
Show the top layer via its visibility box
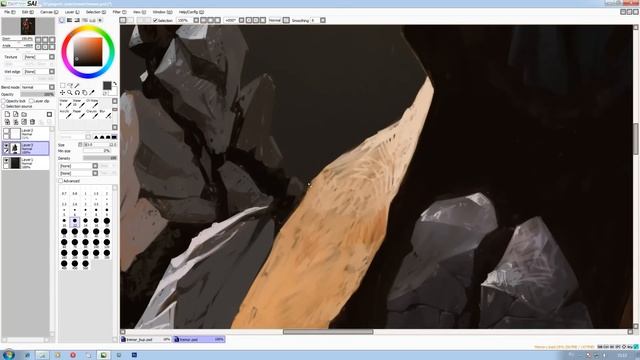(6, 131)
